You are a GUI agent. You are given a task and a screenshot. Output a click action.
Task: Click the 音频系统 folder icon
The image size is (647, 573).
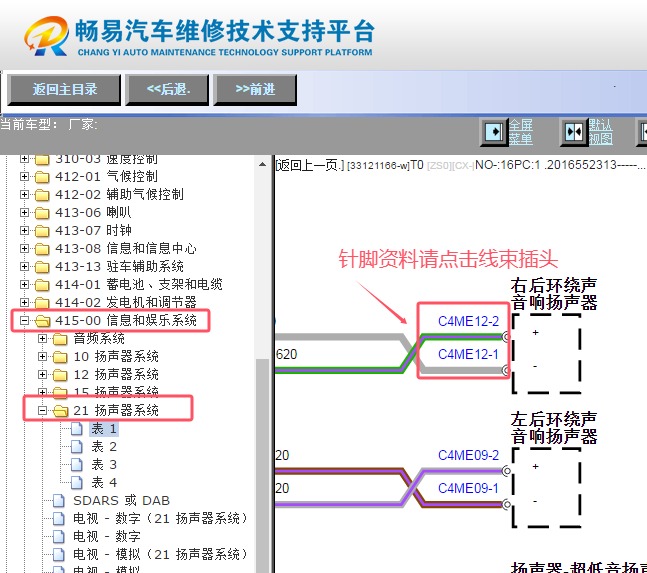click(x=60, y=339)
